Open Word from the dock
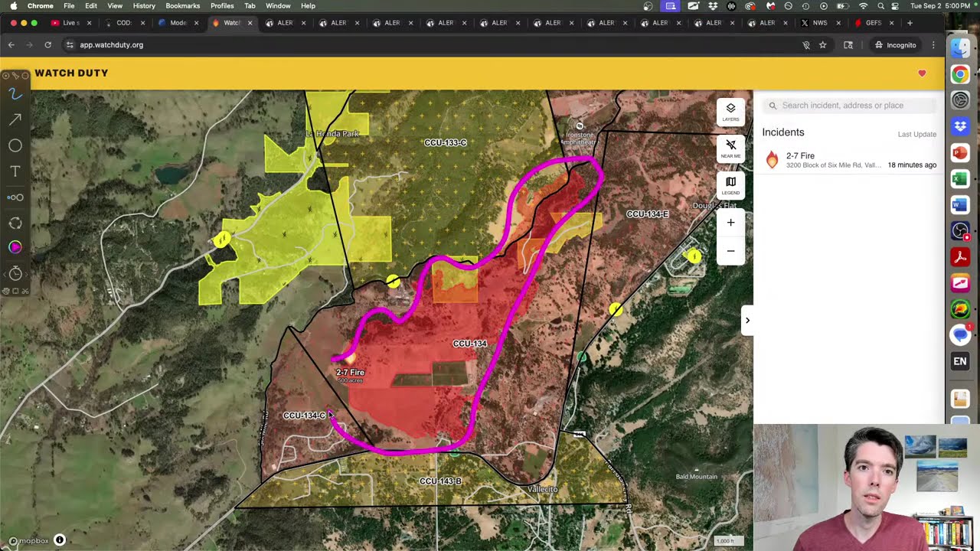Screen dimensions: 980x551 [960, 205]
